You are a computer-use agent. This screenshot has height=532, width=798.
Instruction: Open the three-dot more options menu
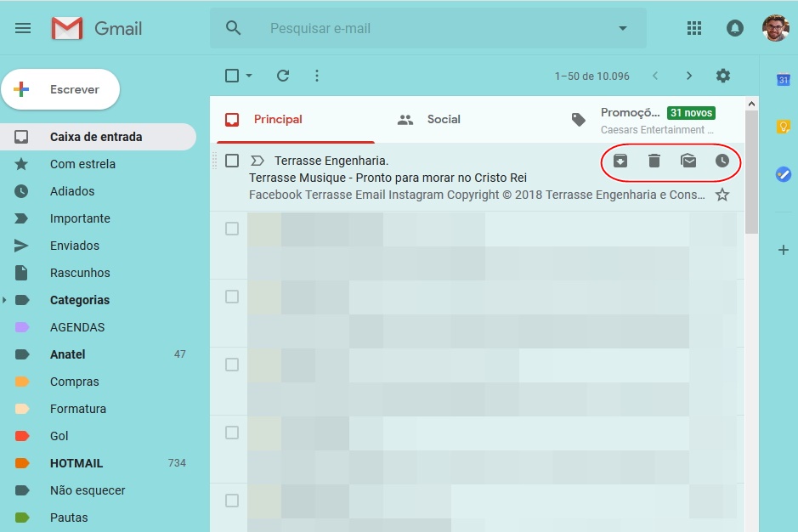coord(316,76)
